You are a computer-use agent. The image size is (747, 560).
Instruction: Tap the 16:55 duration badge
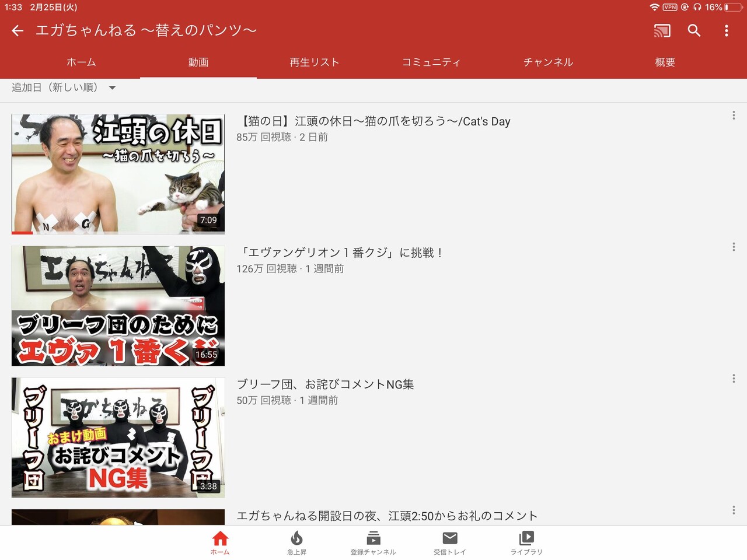click(x=206, y=355)
